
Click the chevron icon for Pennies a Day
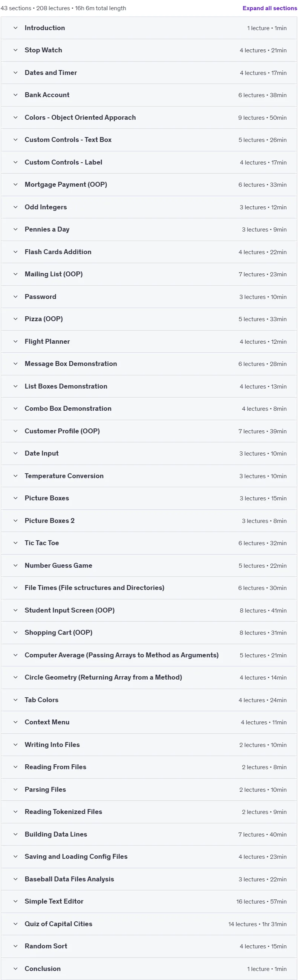15,229
